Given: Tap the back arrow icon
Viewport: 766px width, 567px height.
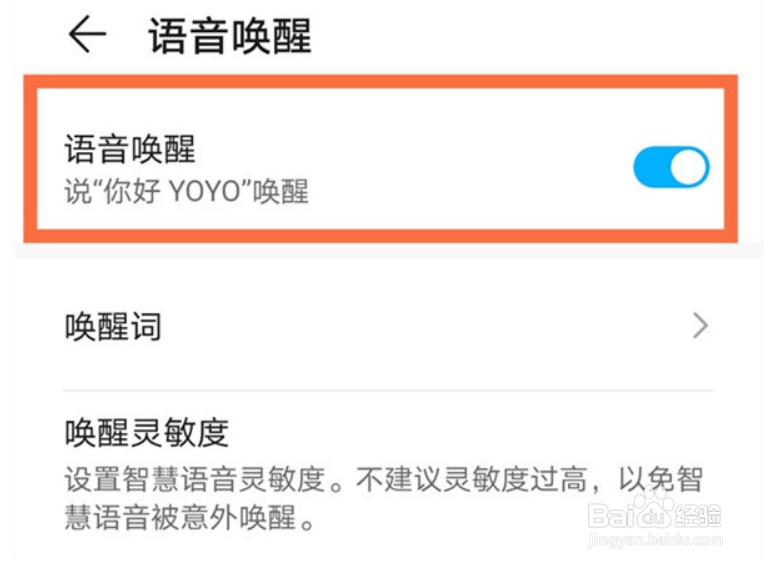Looking at the screenshot, I should pos(87,35).
